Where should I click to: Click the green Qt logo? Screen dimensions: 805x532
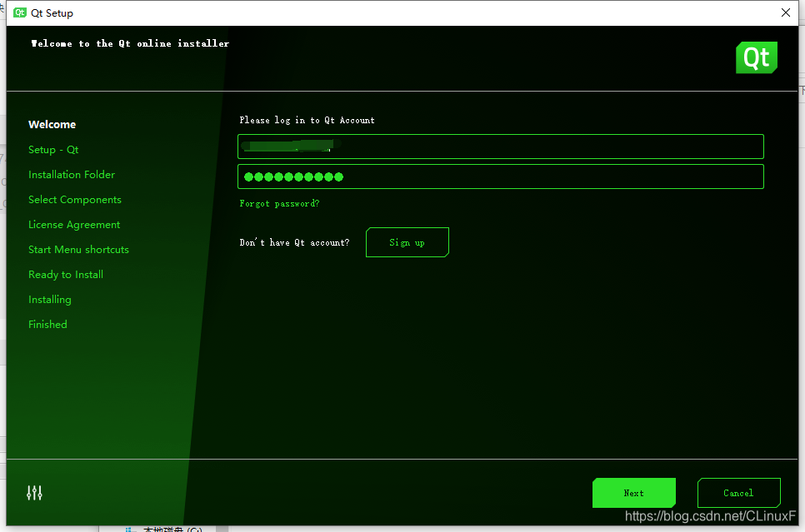click(x=756, y=57)
